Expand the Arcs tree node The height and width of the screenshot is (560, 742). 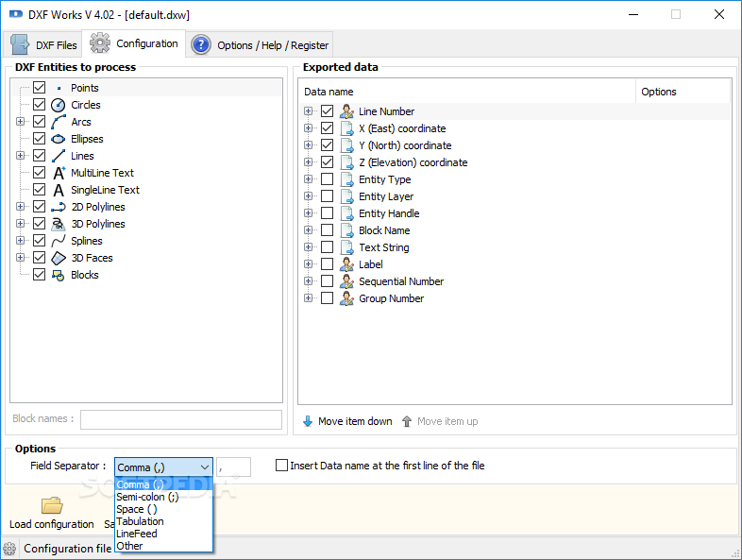point(21,122)
